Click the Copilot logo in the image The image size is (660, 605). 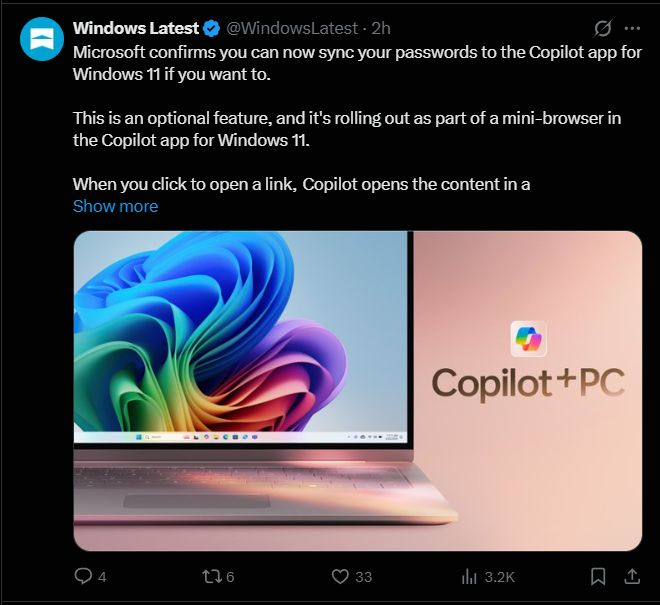point(528,339)
